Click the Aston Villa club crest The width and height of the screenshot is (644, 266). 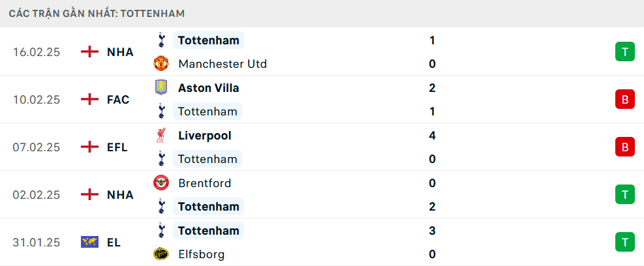(x=161, y=88)
